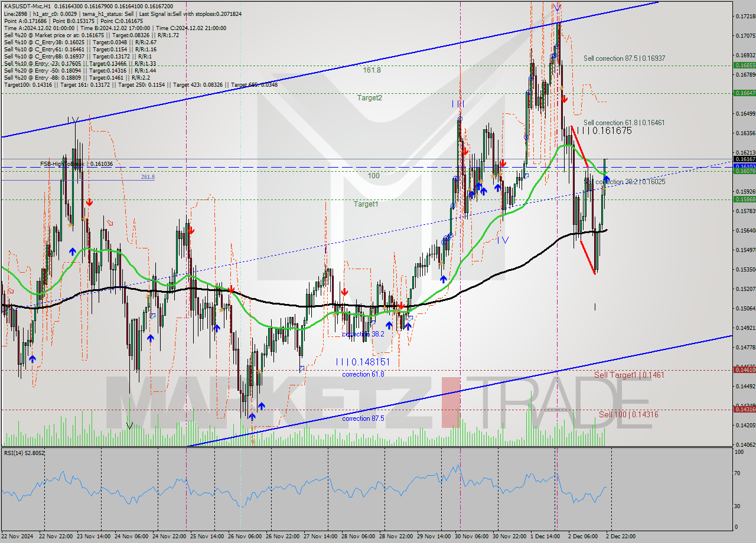Select the blue 'correction 61.8' label
The height and width of the screenshot is (543, 756).
pos(363,374)
